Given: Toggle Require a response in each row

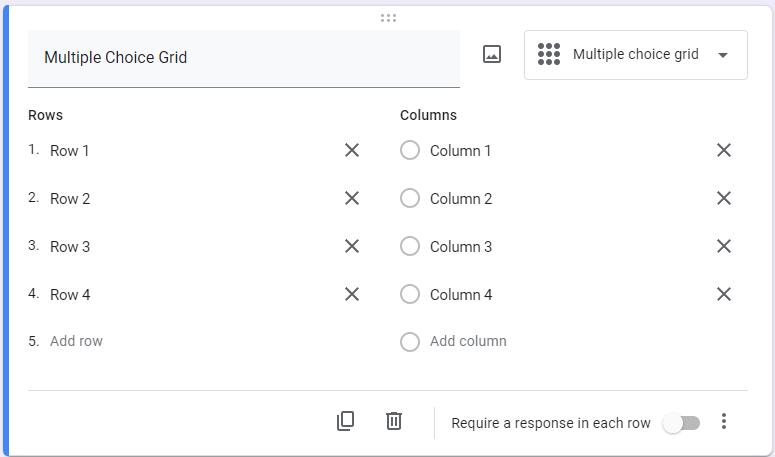Looking at the screenshot, I should (x=682, y=423).
